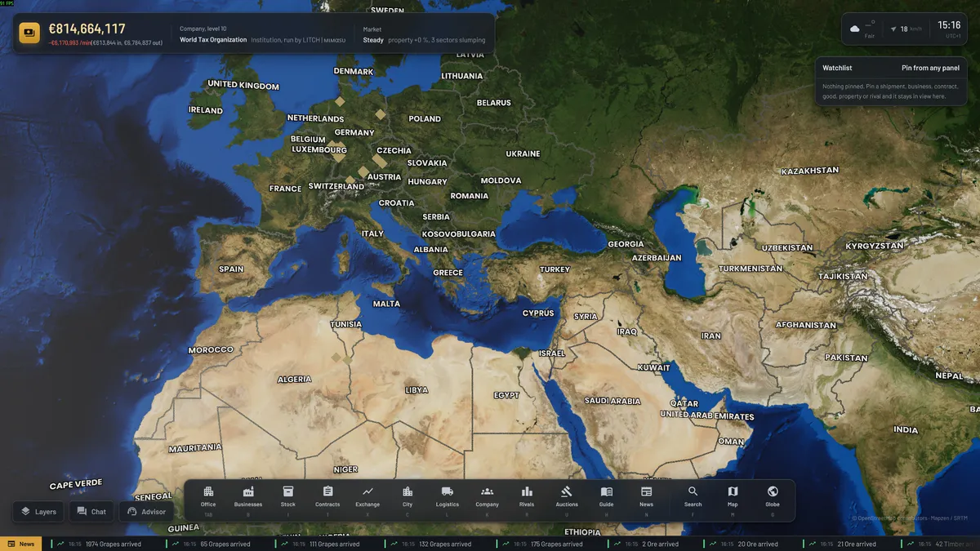Click the FRANCE map label
The width and height of the screenshot is (980, 551).
pos(286,189)
